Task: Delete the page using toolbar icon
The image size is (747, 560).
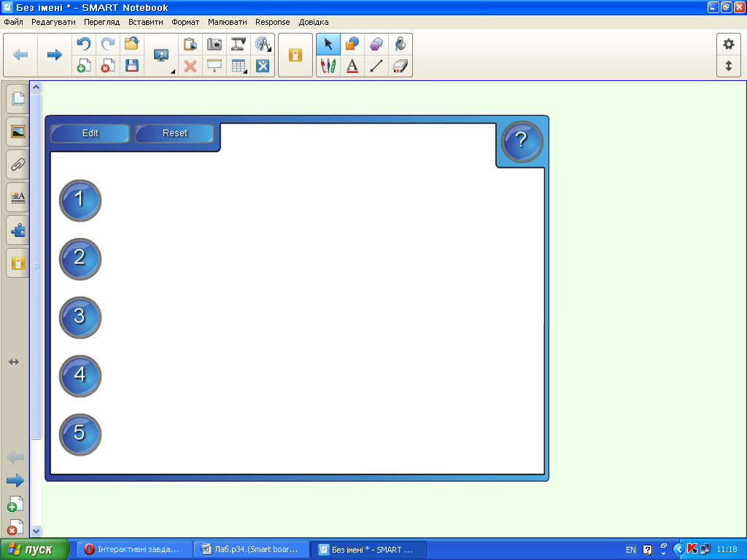Action: tap(108, 66)
